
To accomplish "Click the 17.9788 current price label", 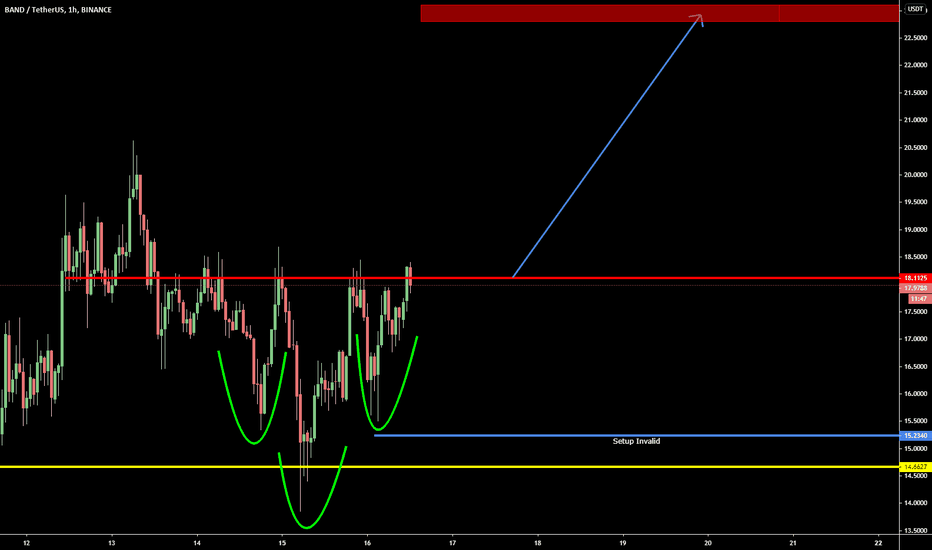I will click(x=915, y=288).
